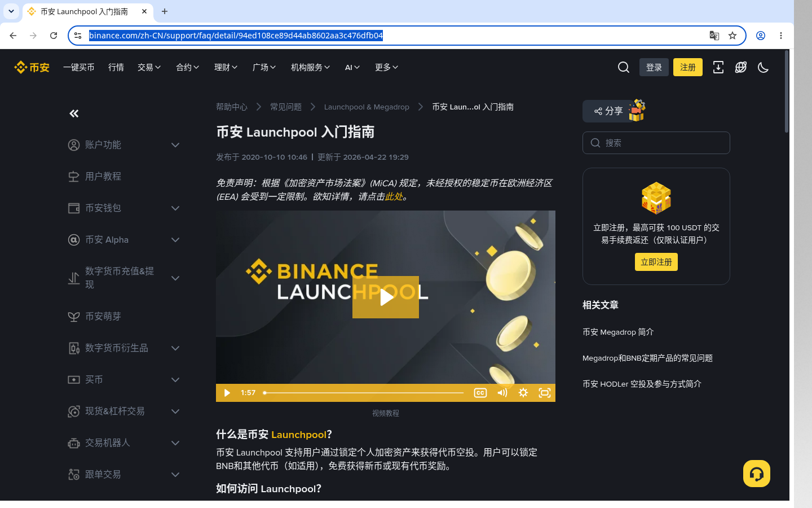Mute the video volume
The width and height of the screenshot is (812, 508).
coord(502,393)
